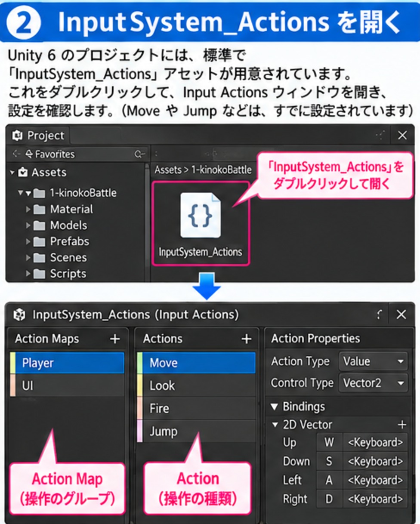Expand the Scripts folder arrow
This screenshot has height=524, width=420.
(x=28, y=274)
